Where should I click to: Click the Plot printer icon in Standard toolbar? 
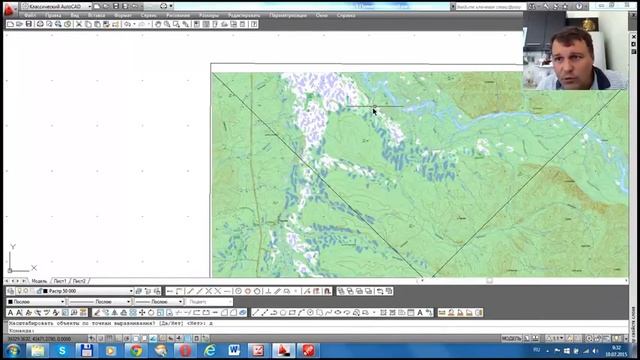pyautogui.click(x=40, y=24)
